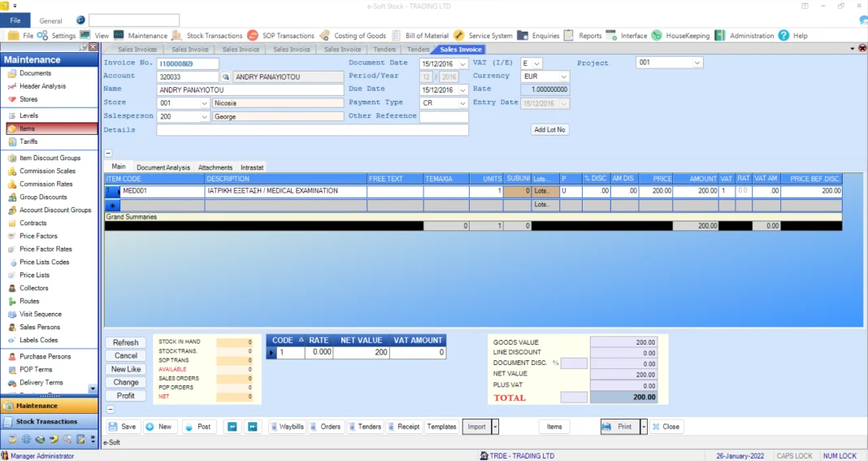Click the Details input field
This screenshot has height=461, width=868.
(x=312, y=130)
